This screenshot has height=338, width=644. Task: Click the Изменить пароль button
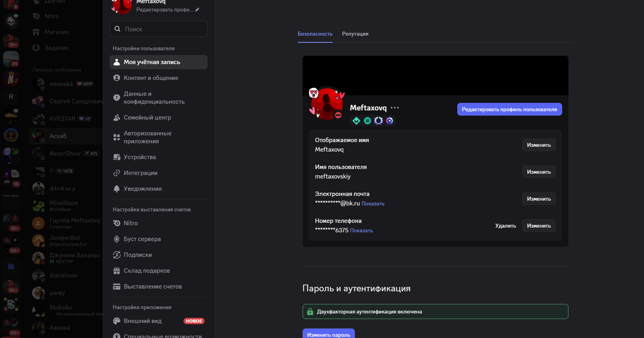329,334
